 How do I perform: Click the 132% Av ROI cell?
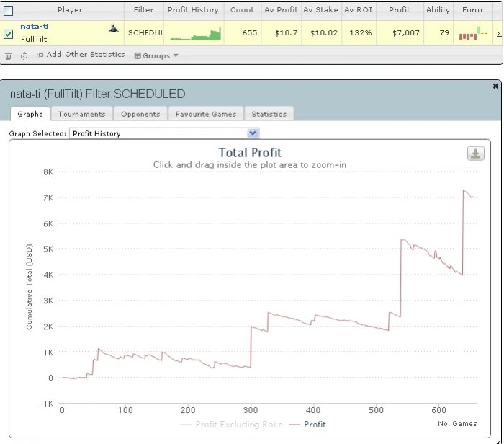360,33
